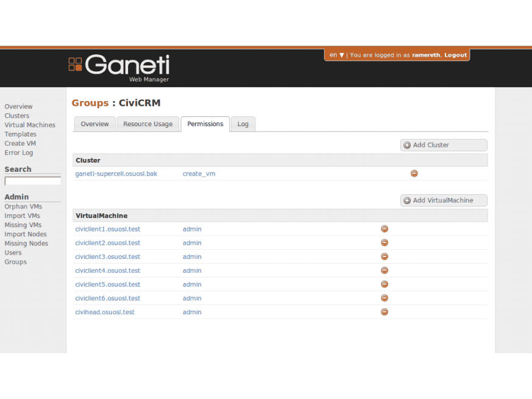Remove civiclient5.osuosl.test permission
The image size is (532, 399).
pos(385,284)
